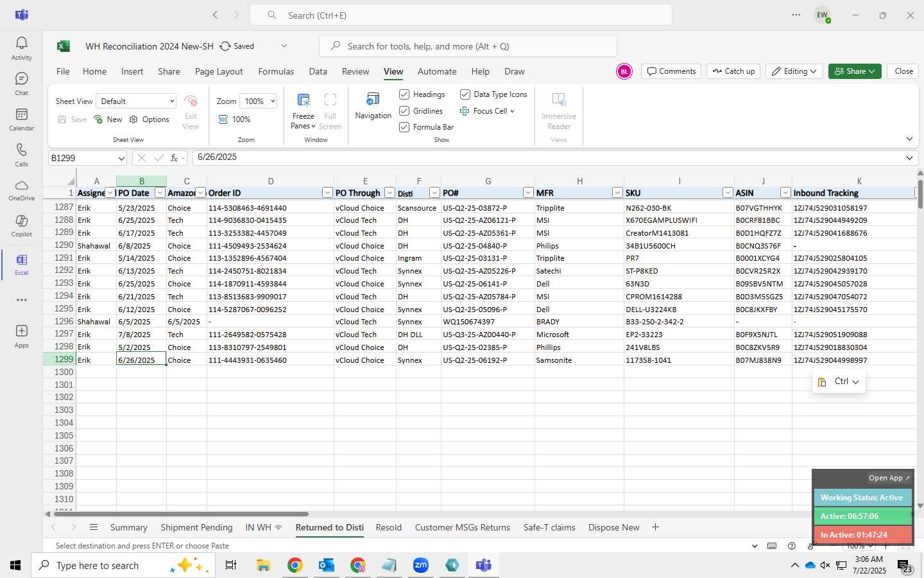This screenshot has width=924, height=578.
Task: Open File Explorer from taskbar
Action: (263, 565)
